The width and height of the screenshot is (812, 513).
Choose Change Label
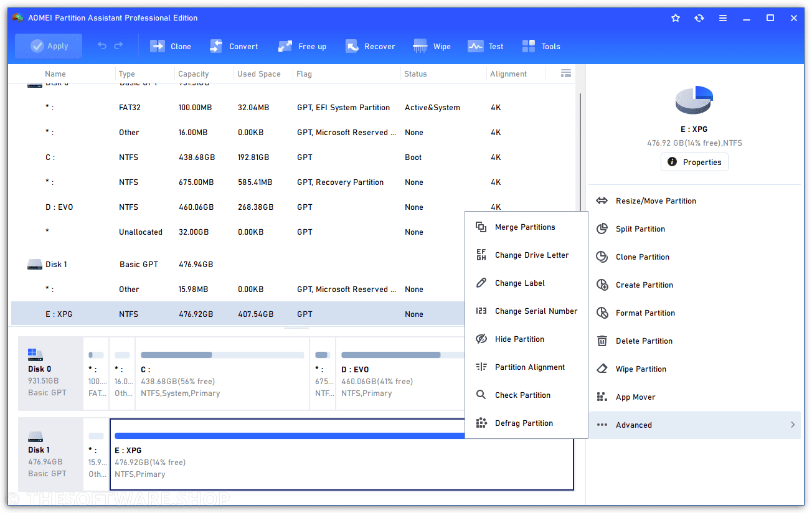coord(526,283)
